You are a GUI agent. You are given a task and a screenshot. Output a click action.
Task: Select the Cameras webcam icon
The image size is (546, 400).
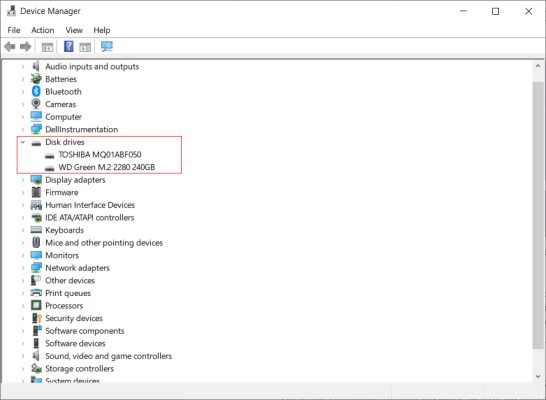(36, 104)
